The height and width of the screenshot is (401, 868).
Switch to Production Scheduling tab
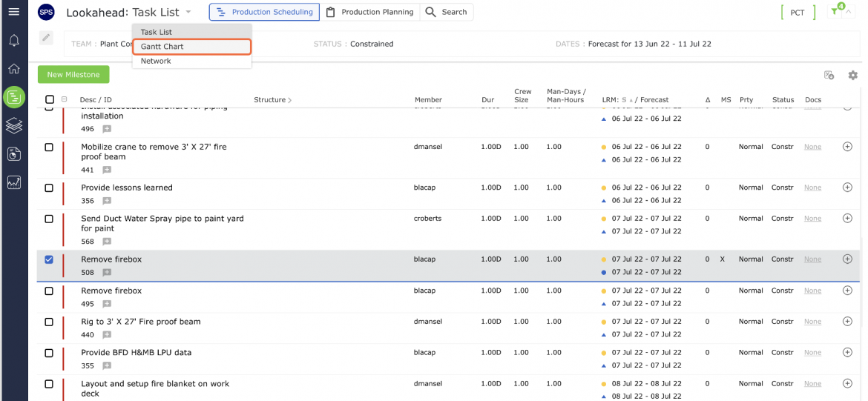tap(264, 12)
